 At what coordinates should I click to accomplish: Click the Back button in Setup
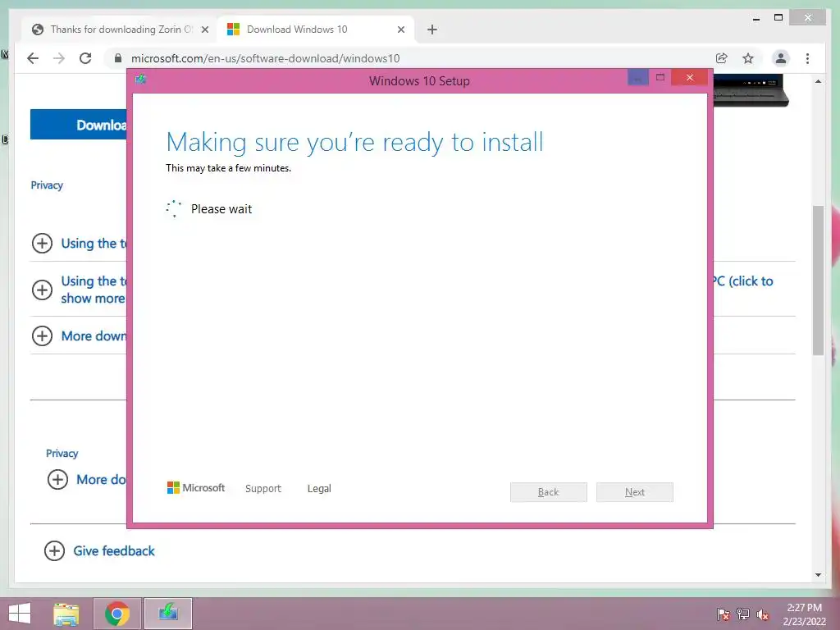point(549,492)
